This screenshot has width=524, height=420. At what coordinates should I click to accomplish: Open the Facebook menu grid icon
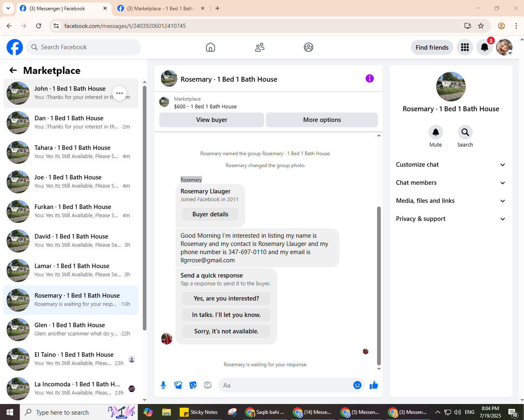465,47
